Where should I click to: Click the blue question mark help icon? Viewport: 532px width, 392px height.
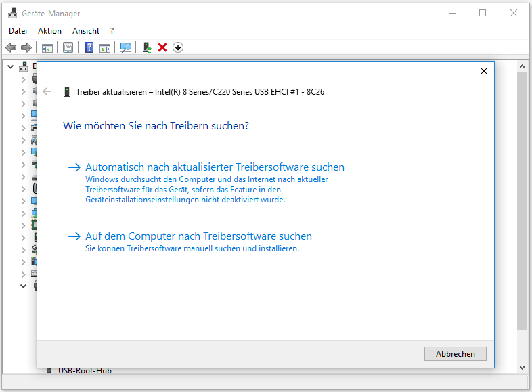89,47
